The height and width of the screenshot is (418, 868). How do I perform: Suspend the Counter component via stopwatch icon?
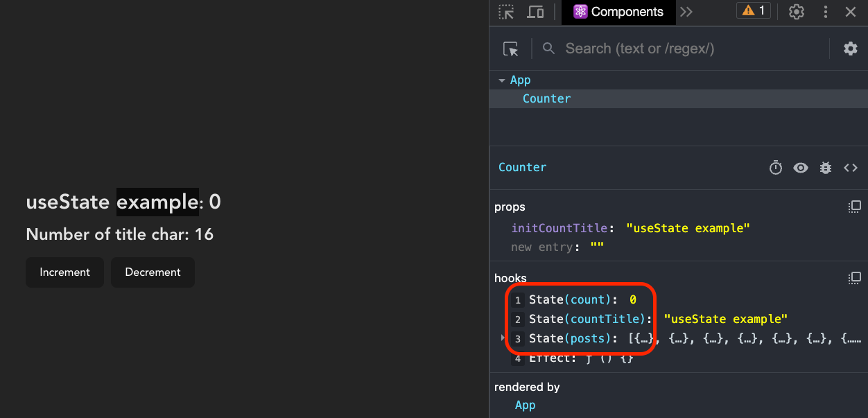[776, 167]
